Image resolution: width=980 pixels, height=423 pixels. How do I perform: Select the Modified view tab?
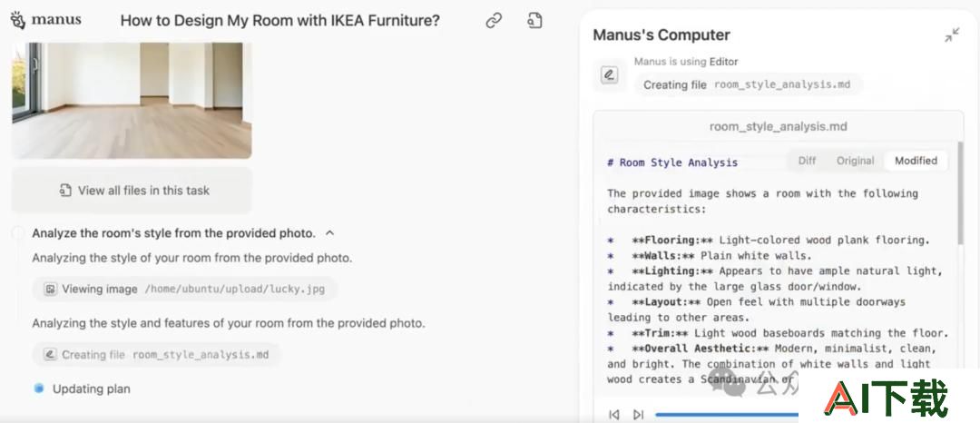tap(916, 161)
